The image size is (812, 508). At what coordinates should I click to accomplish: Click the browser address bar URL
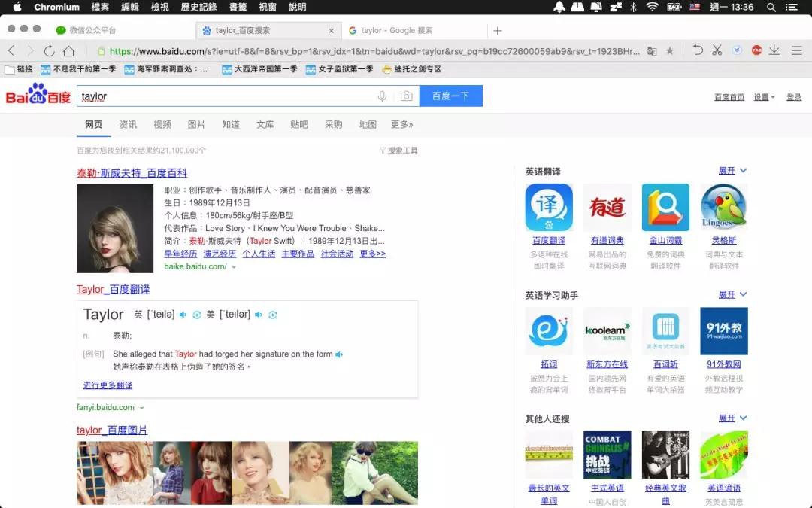(374, 51)
